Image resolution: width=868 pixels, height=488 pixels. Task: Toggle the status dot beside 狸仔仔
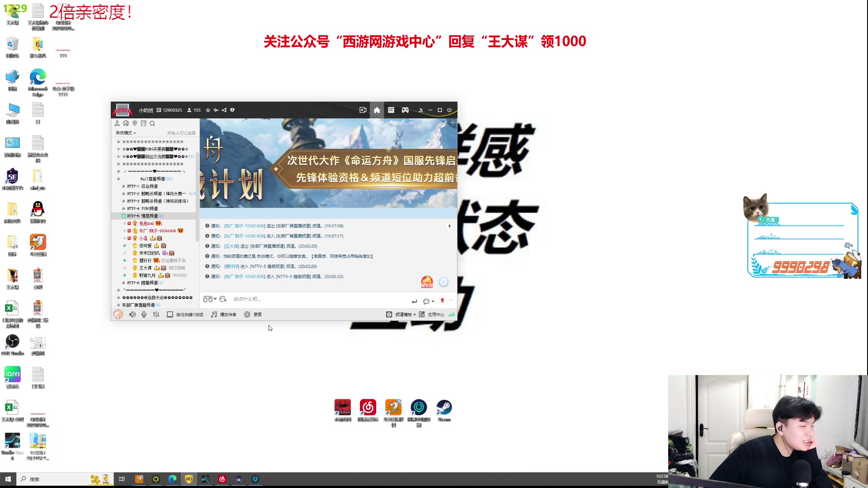125,261
